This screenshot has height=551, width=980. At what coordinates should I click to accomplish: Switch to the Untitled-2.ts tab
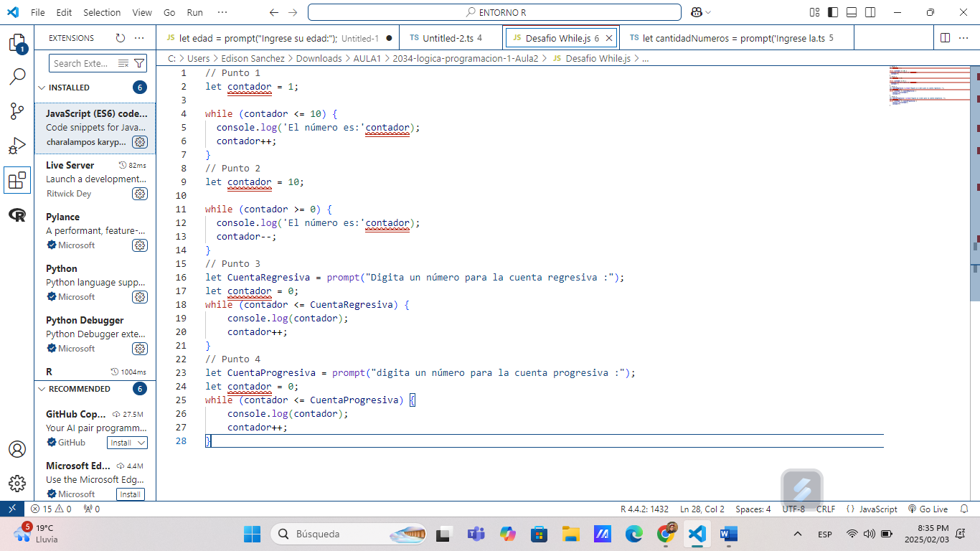[451, 38]
